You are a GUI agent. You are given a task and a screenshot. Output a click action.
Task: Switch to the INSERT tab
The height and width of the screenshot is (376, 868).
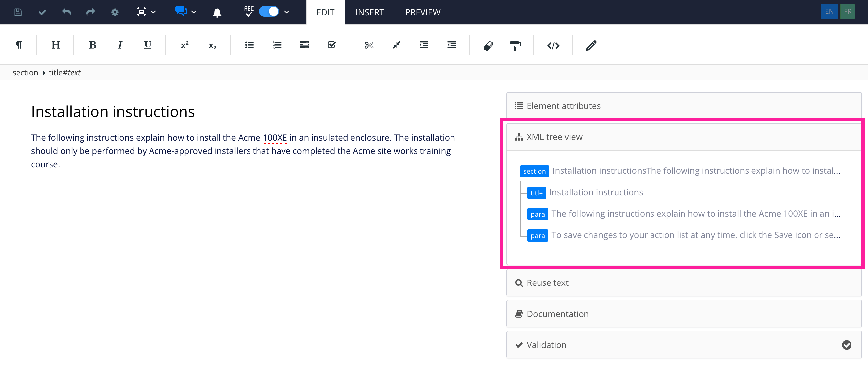click(370, 12)
